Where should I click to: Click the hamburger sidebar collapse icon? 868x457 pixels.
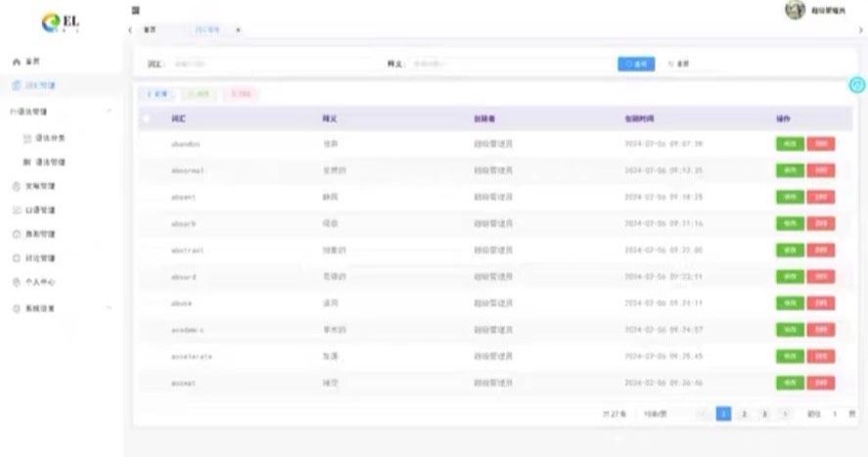136,10
